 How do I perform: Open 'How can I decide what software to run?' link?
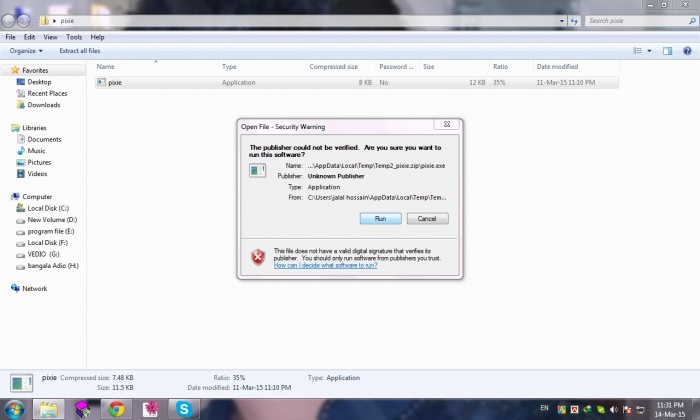pos(325,265)
